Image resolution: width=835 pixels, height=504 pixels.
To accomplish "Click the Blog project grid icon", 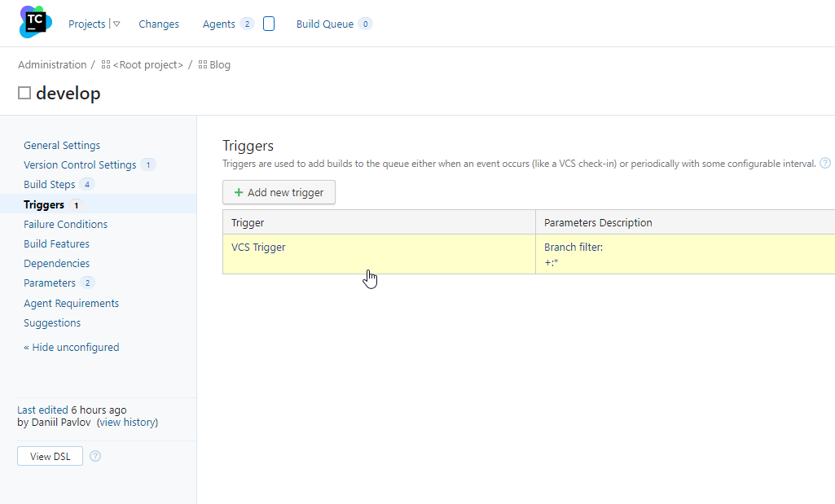I will [202, 65].
